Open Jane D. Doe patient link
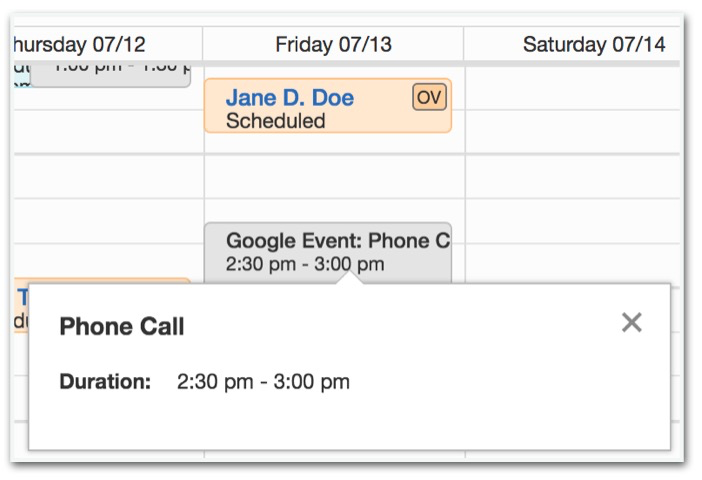The image size is (702, 480). click(290, 98)
